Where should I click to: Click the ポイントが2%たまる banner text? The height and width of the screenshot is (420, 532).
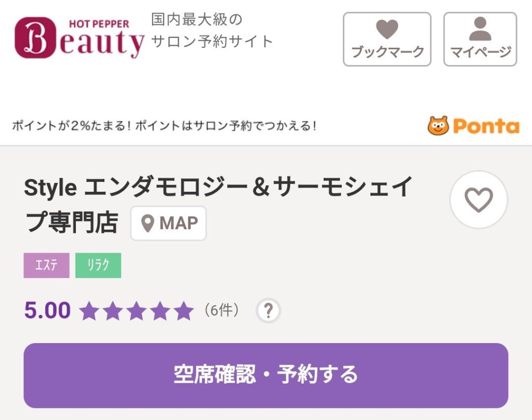pos(164,126)
